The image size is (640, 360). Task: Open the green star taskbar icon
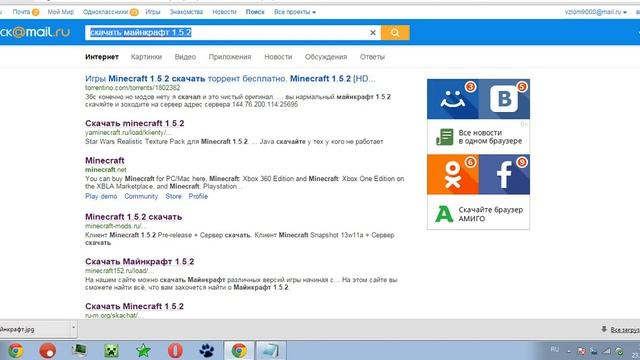pyautogui.click(x=143, y=351)
